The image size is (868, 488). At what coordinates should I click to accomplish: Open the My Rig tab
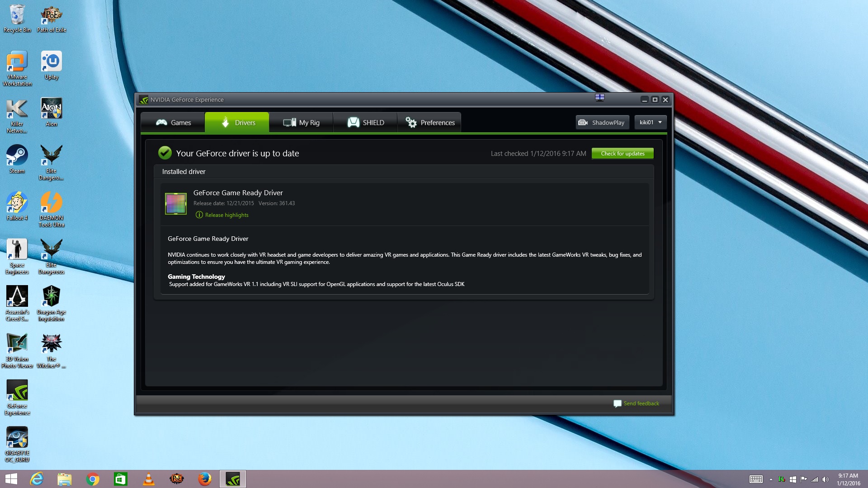pyautogui.click(x=301, y=122)
